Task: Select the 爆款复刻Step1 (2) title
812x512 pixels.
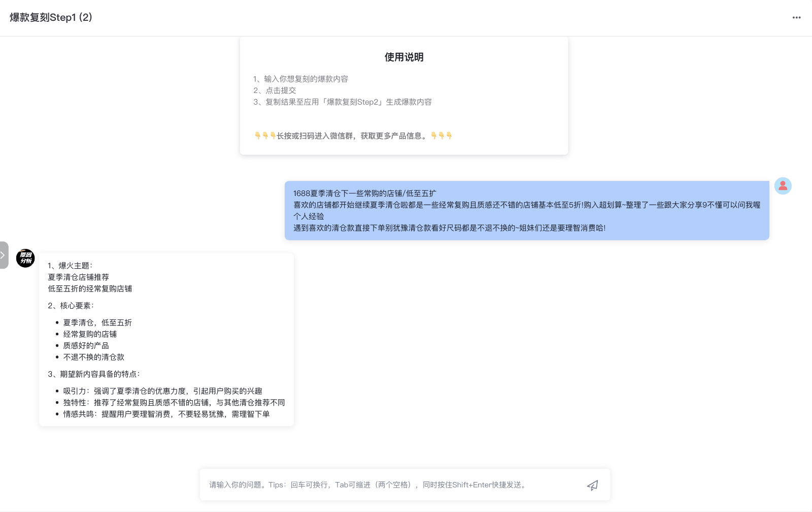Action: pyautogui.click(x=50, y=18)
